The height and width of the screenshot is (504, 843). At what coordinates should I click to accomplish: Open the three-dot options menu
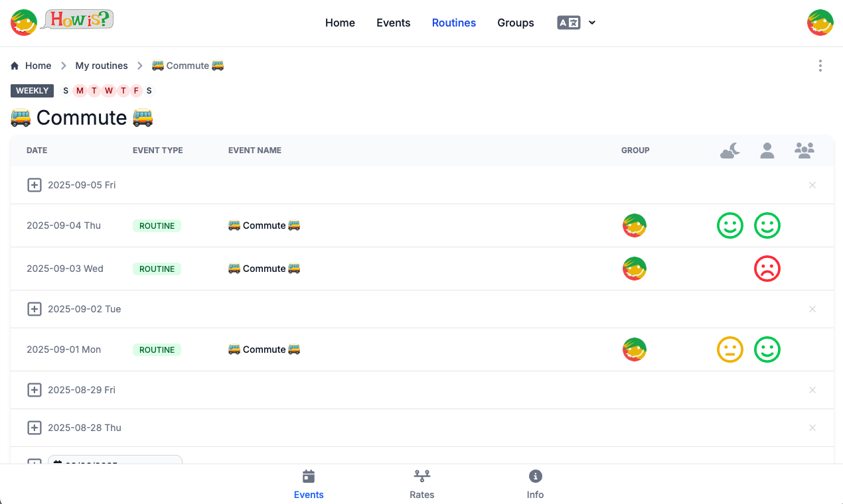[820, 66]
